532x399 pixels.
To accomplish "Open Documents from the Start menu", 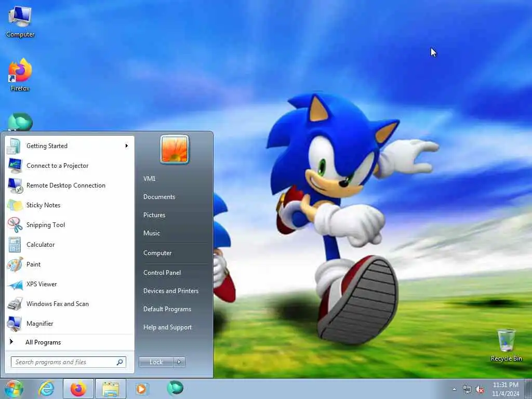I will point(159,197).
